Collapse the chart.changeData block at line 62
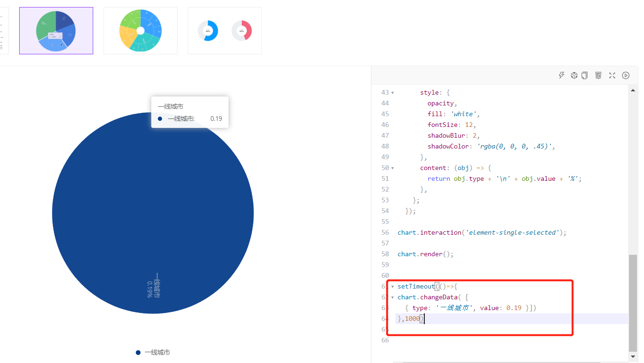 [392, 297]
